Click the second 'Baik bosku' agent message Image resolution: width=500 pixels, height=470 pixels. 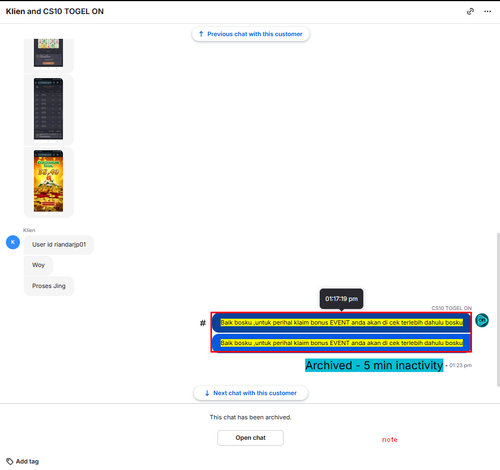point(341,343)
